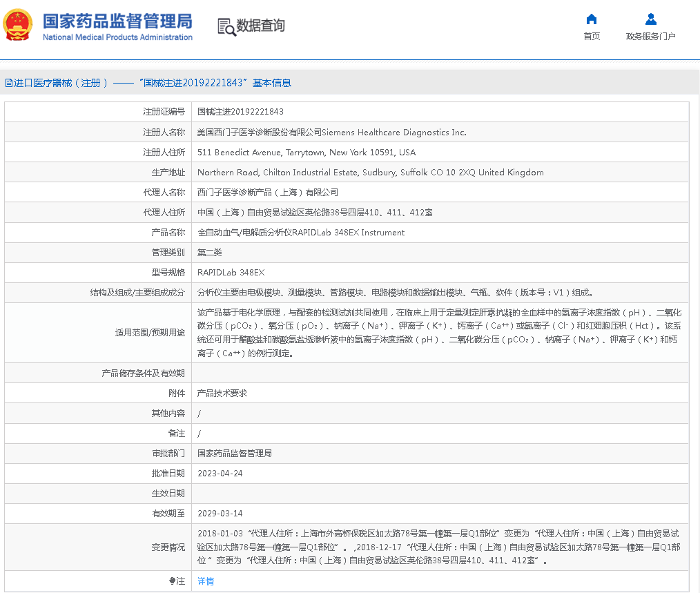Click the 数据查询 magnifier document icon
This screenshot has width=700, height=593.
coord(226,26)
